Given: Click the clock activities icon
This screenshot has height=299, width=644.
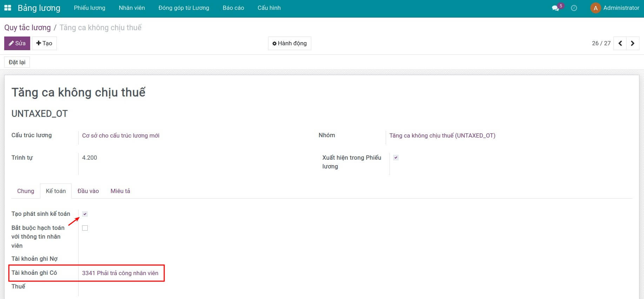Looking at the screenshot, I should click(574, 8).
